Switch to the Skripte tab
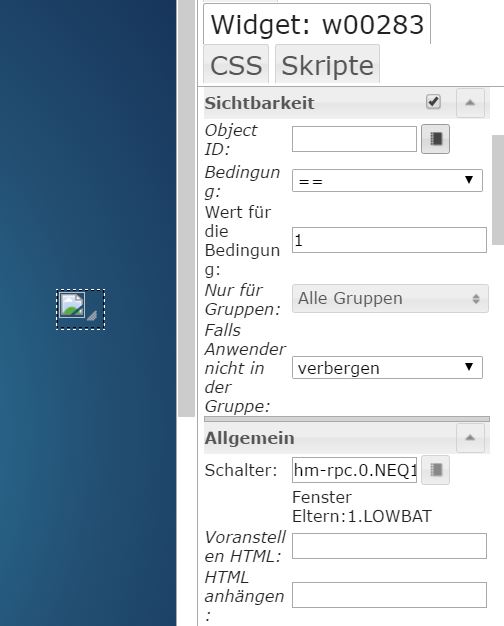Viewport: 504px width, 626px height. tap(327, 65)
